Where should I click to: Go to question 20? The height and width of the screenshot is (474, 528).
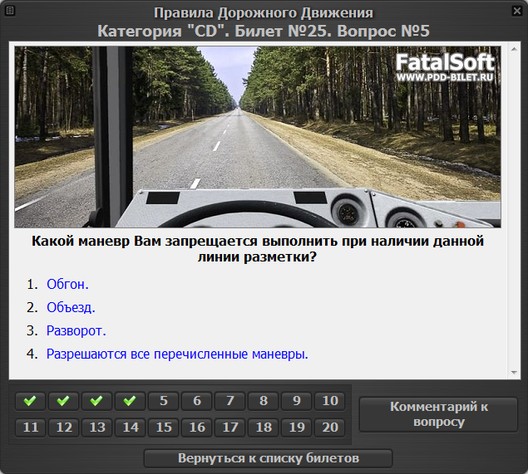(x=330, y=428)
